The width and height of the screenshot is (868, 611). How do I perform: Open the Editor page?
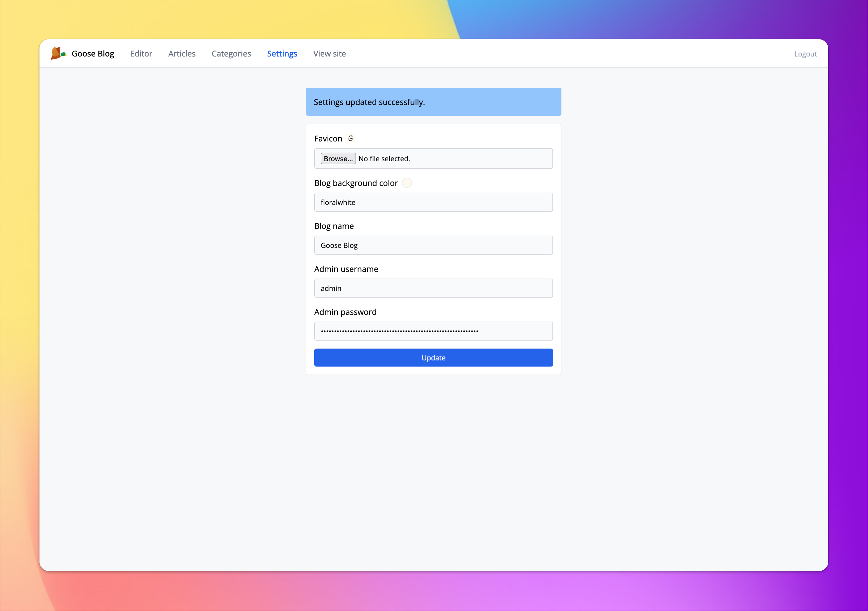click(x=141, y=54)
